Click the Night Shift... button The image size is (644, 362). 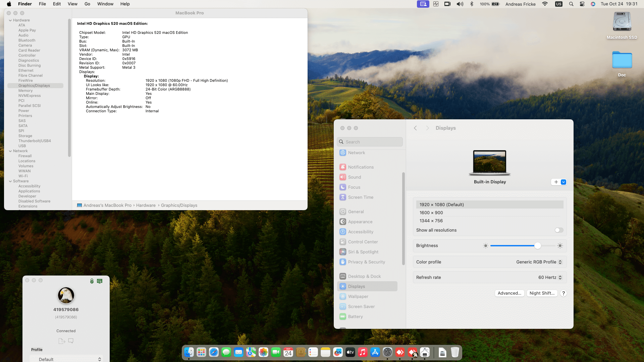point(542,293)
